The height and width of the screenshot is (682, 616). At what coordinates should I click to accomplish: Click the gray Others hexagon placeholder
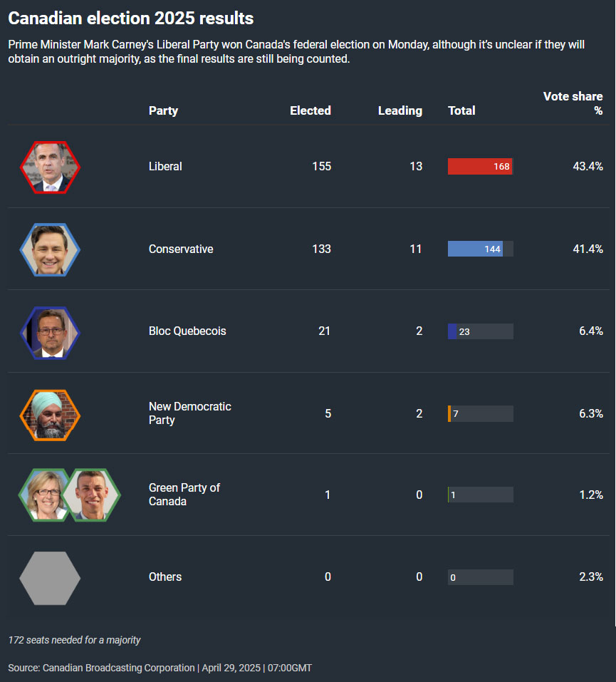point(50,577)
